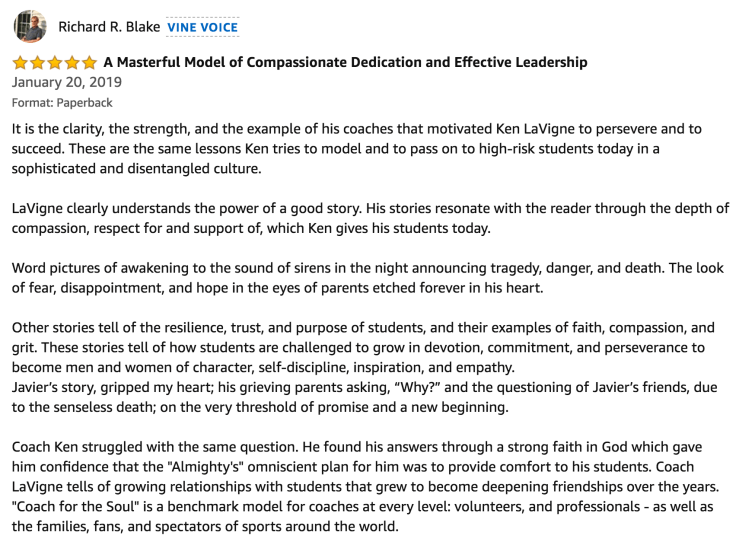Click the paragraph starting 'Other stories tell'
This screenshot has width=739, height=542.
click(362, 347)
